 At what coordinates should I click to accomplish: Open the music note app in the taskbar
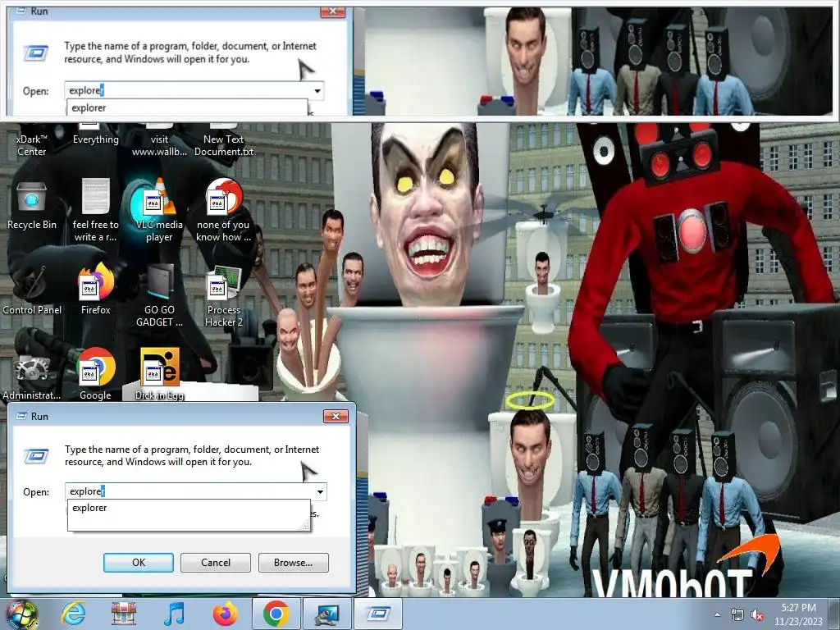pyautogui.click(x=174, y=614)
